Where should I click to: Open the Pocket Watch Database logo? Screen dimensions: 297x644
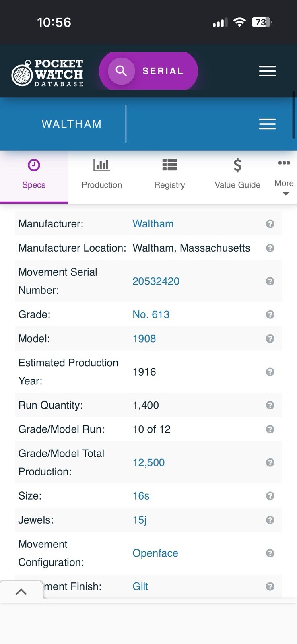47,73
